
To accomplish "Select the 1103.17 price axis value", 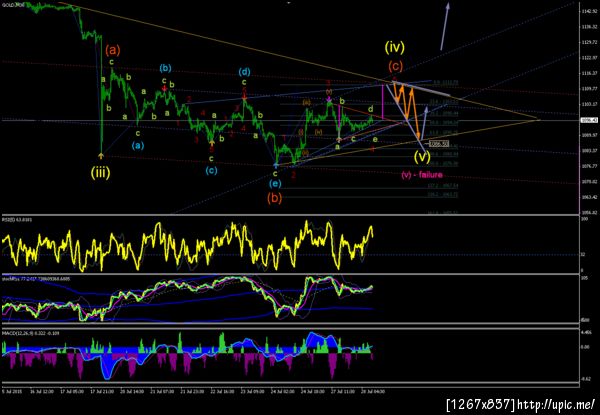I will point(589,104).
